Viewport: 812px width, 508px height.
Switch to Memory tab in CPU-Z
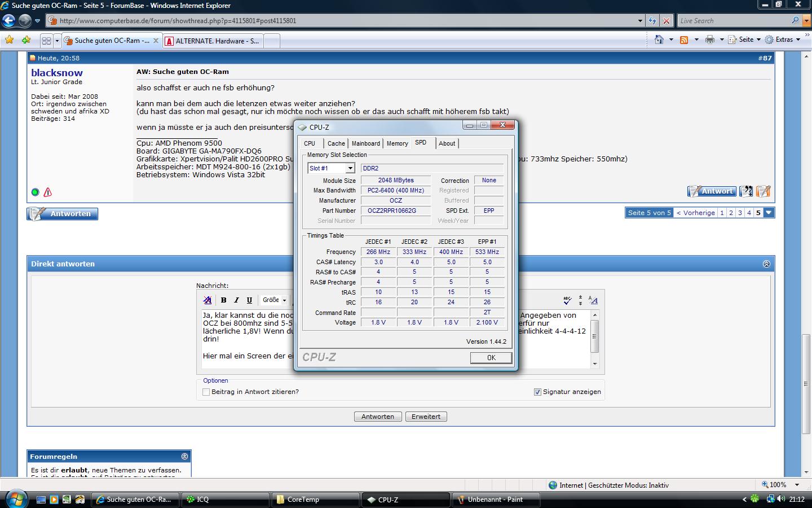[x=397, y=143]
